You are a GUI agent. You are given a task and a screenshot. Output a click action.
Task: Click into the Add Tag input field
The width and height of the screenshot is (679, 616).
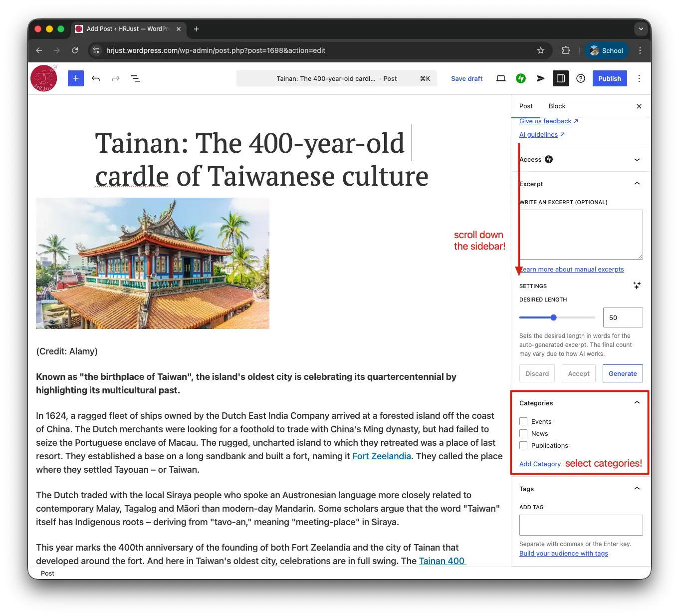pyautogui.click(x=581, y=525)
